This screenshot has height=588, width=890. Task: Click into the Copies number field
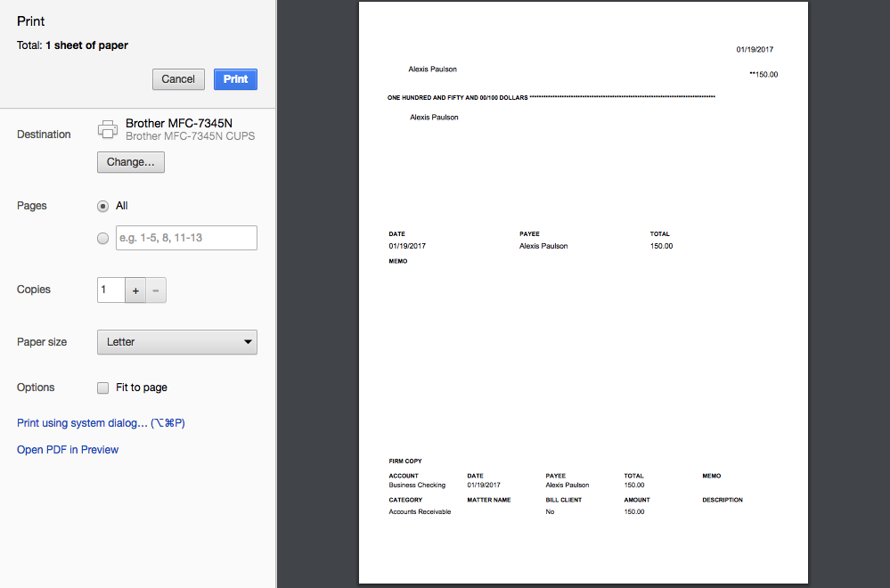point(110,290)
